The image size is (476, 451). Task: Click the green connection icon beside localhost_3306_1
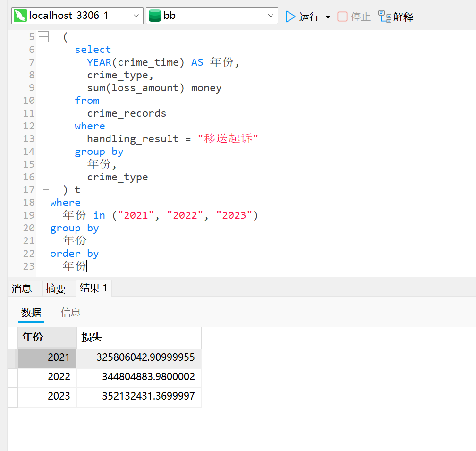[x=20, y=16]
